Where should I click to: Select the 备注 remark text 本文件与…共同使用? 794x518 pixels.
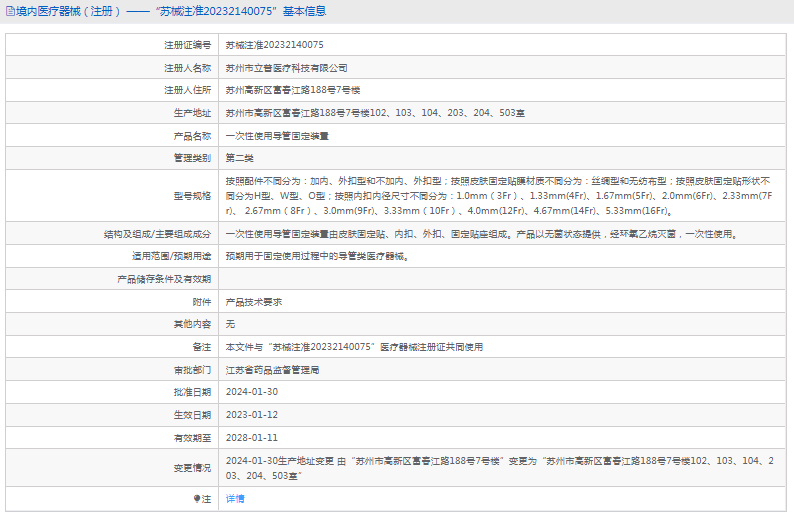[354, 347]
